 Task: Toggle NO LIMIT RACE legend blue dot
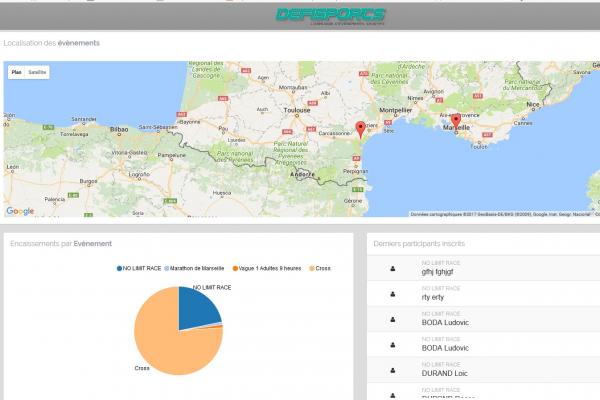coord(119,268)
